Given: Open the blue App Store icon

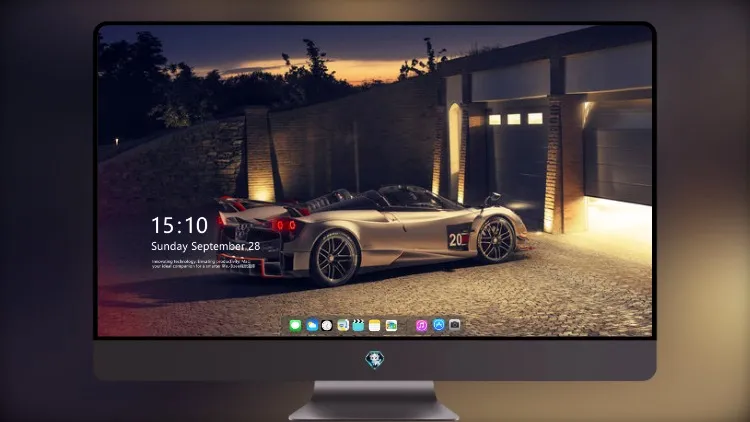Looking at the screenshot, I should (439, 325).
